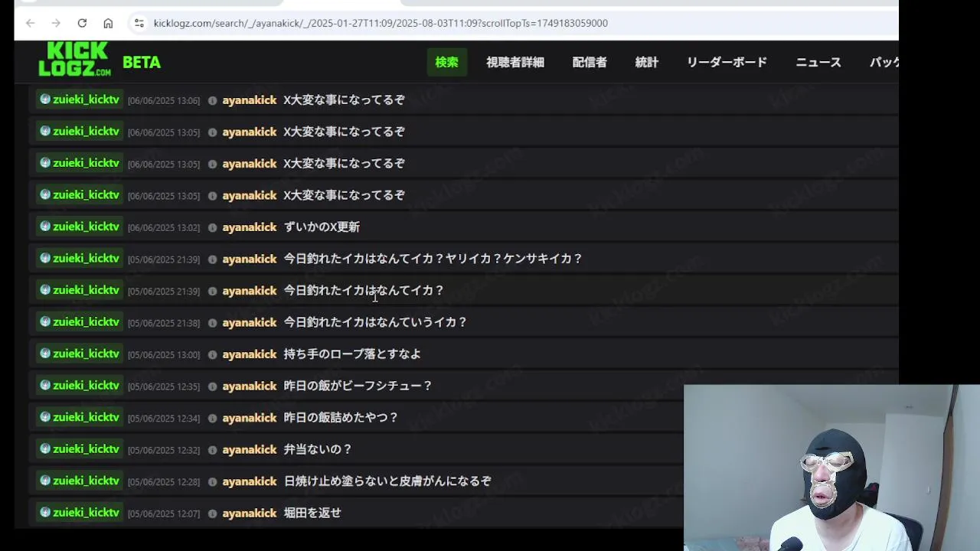This screenshot has width=980, height=551.
Task: Click message text ずいかのX更新
Action: pos(322,227)
